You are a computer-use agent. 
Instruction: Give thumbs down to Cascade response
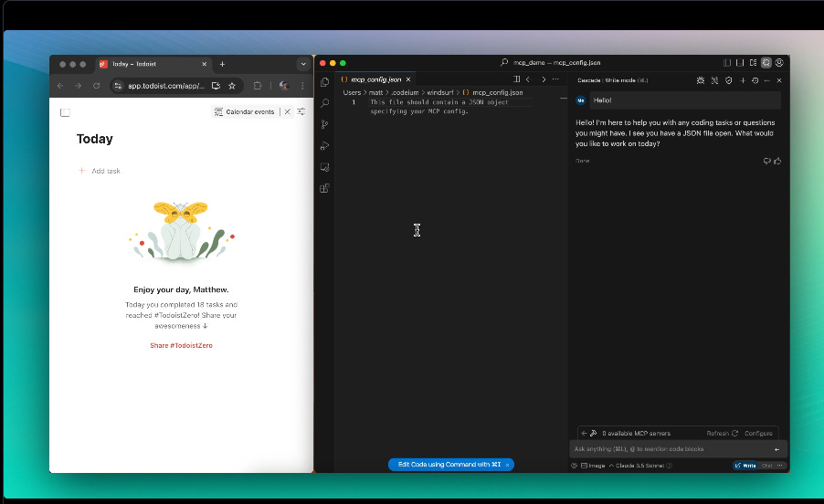tap(766, 162)
